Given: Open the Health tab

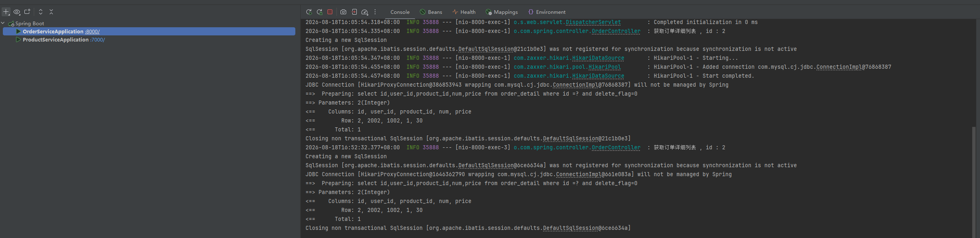Looking at the screenshot, I should (x=464, y=12).
